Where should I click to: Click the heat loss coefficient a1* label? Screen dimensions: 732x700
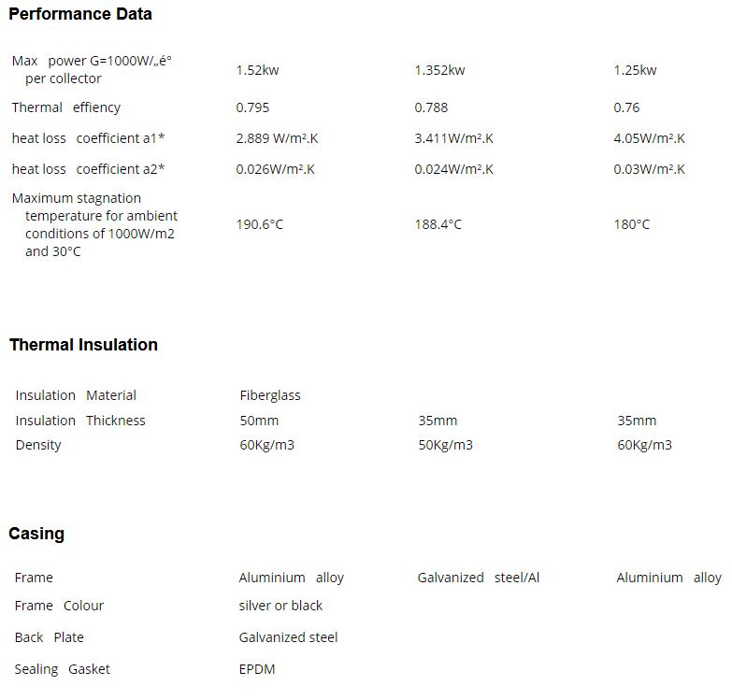pyautogui.click(x=88, y=138)
